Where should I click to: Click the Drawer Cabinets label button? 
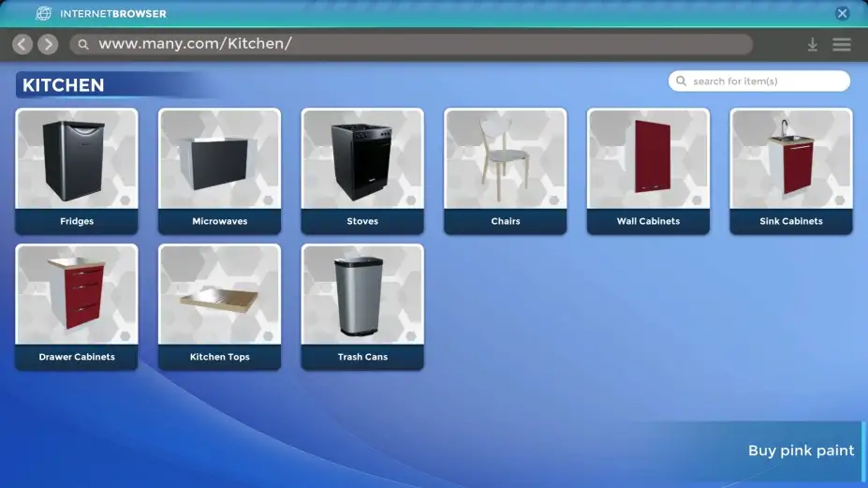pyautogui.click(x=77, y=357)
